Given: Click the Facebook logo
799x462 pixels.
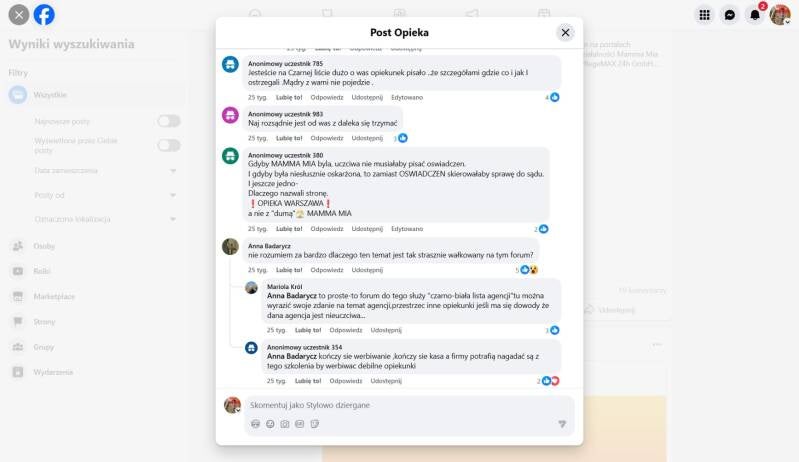Looking at the screenshot, I should pyautogui.click(x=44, y=15).
